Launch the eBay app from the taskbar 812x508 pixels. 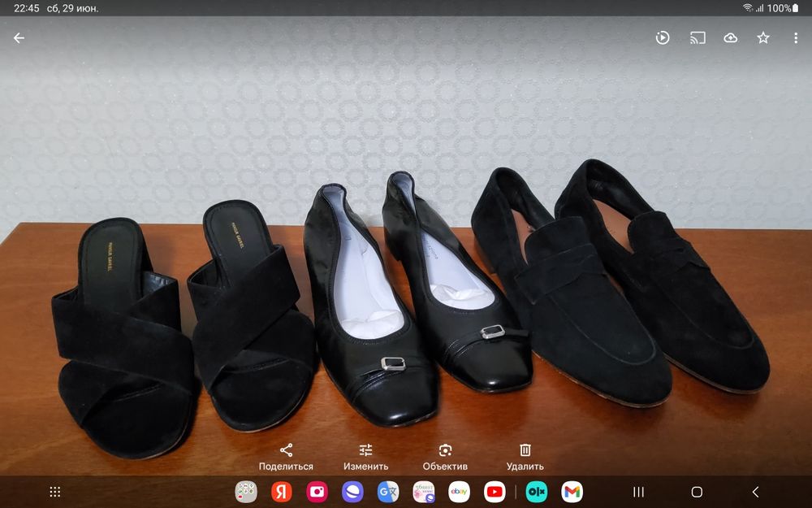pos(459,492)
